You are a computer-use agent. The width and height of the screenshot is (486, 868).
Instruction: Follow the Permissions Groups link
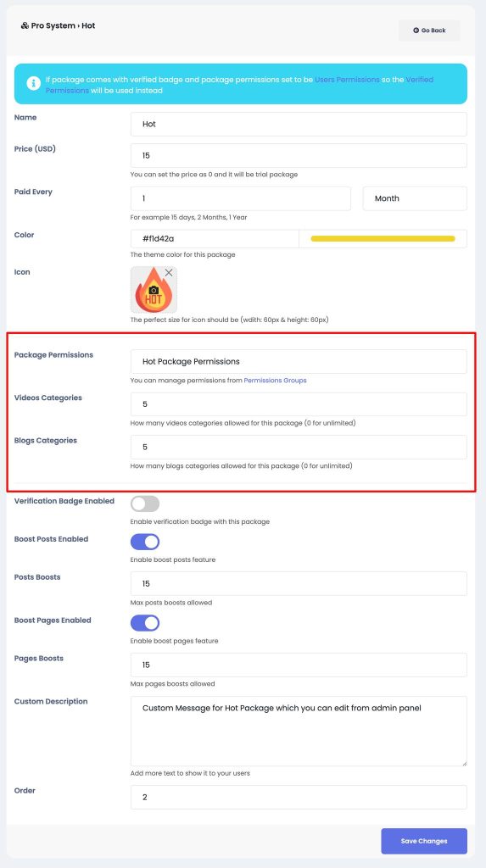tap(276, 381)
